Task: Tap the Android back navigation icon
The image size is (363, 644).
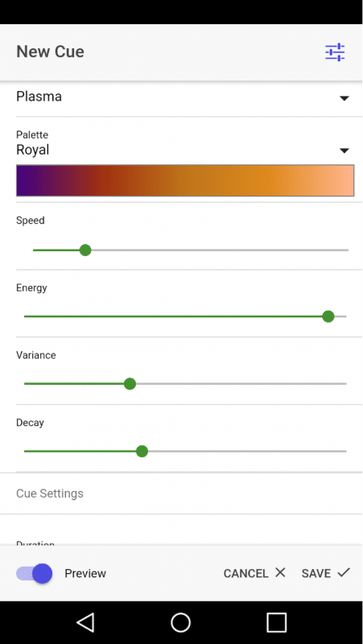Action: (85, 622)
